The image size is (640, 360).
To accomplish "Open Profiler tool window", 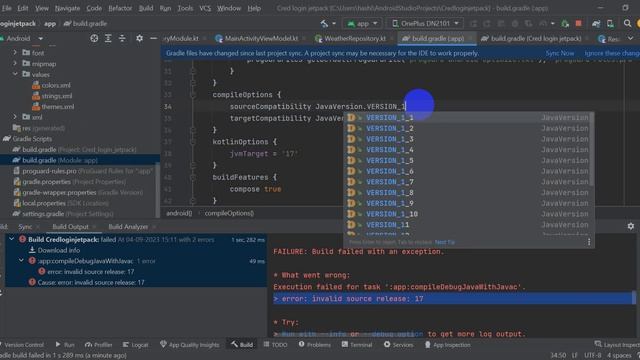I will tap(98, 345).
